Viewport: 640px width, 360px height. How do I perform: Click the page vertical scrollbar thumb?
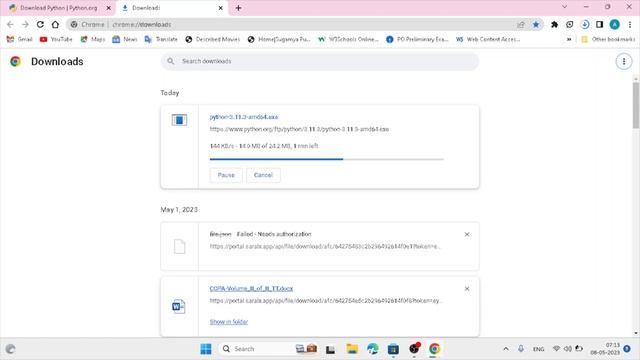click(x=636, y=105)
